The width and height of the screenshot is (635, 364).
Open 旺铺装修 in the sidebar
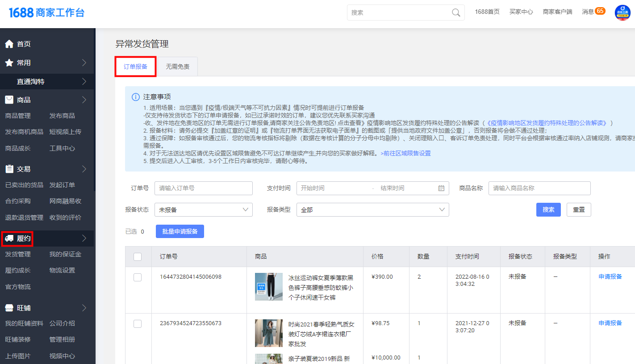pos(18,339)
